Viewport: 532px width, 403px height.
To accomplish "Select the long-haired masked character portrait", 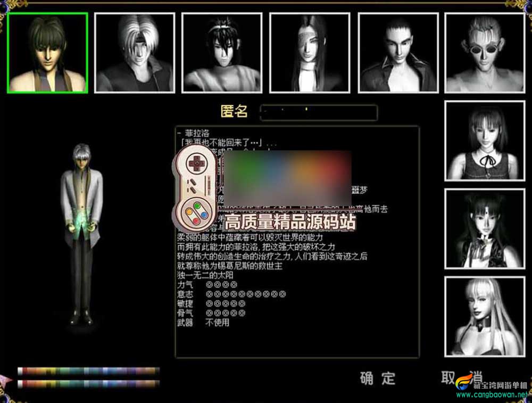I will 310,53.
